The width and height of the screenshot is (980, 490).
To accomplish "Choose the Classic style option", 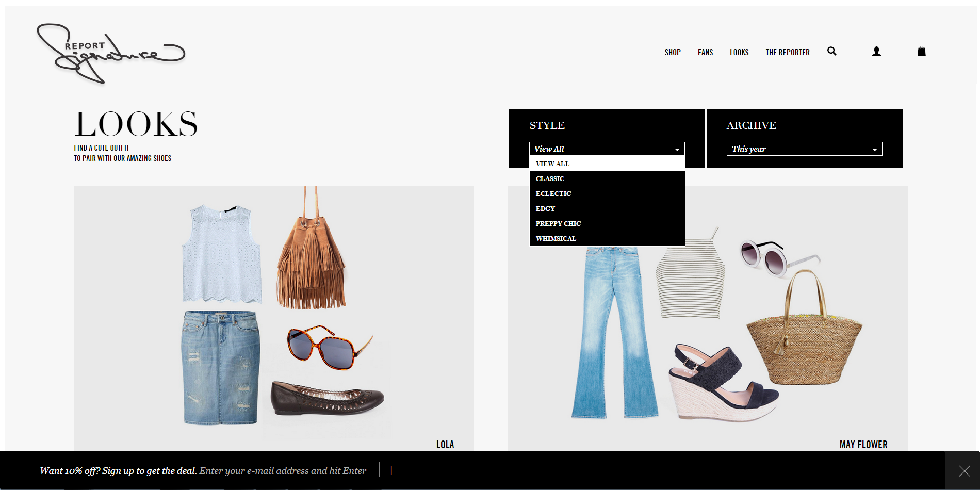I will (550, 178).
